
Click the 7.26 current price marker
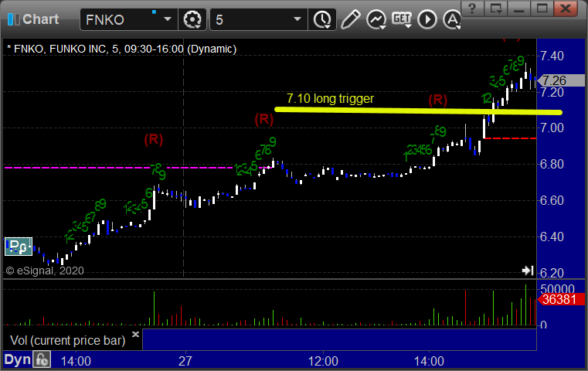[x=561, y=80]
